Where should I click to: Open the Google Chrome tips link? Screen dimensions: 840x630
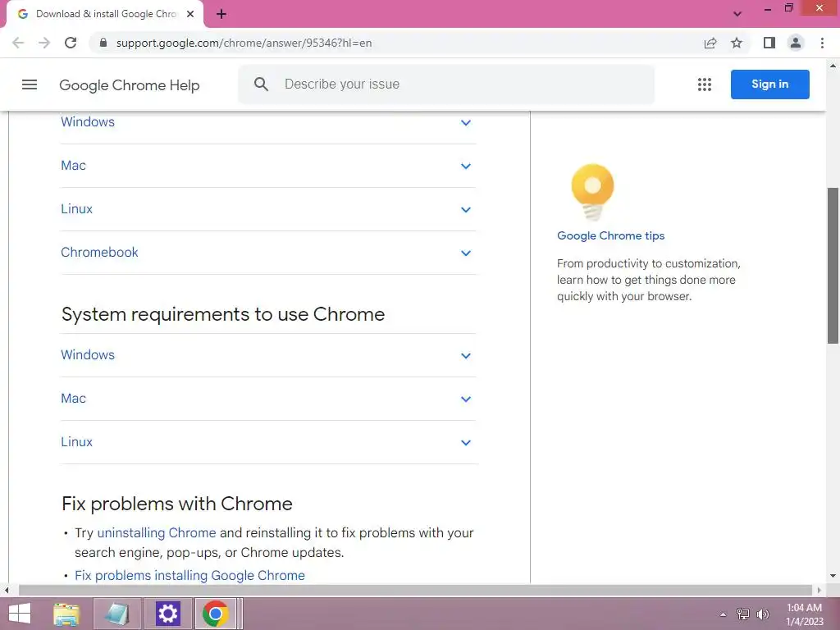[610, 235]
